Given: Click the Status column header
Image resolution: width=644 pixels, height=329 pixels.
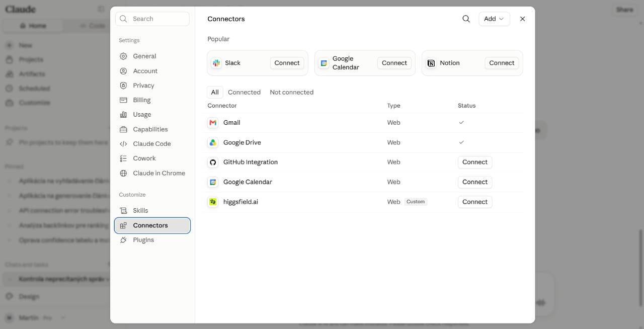Looking at the screenshot, I should (466, 106).
